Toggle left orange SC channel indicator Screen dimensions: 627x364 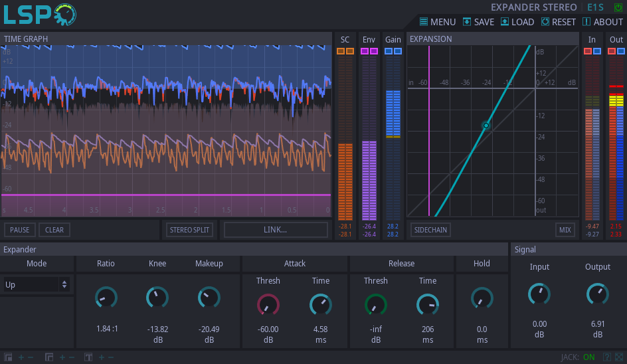click(x=341, y=51)
